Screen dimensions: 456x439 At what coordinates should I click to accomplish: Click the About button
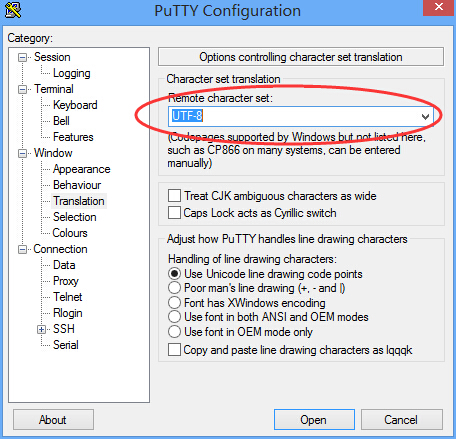[53, 420]
